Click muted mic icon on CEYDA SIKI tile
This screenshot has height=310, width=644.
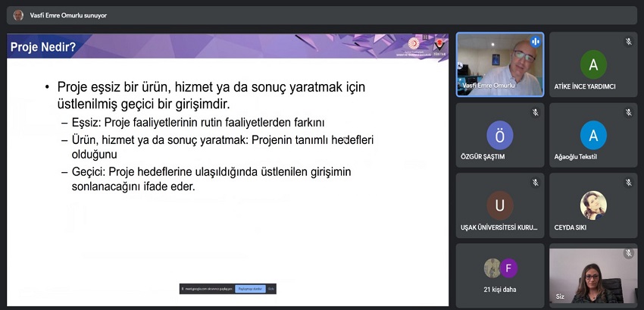click(x=628, y=183)
